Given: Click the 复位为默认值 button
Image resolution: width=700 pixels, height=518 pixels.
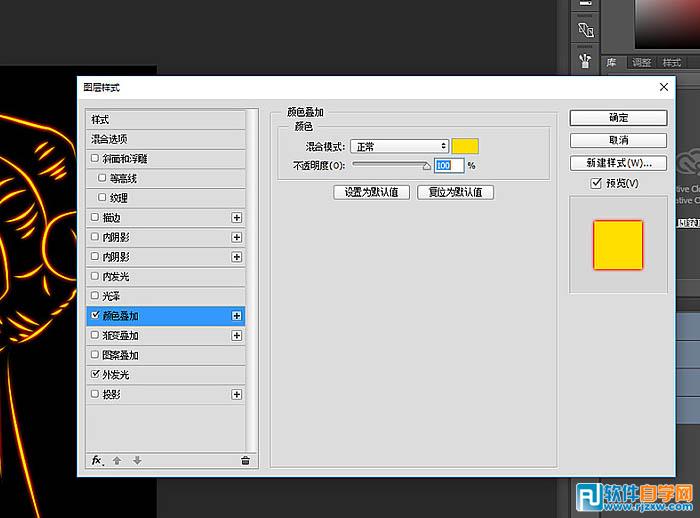Looking at the screenshot, I should (455, 192).
